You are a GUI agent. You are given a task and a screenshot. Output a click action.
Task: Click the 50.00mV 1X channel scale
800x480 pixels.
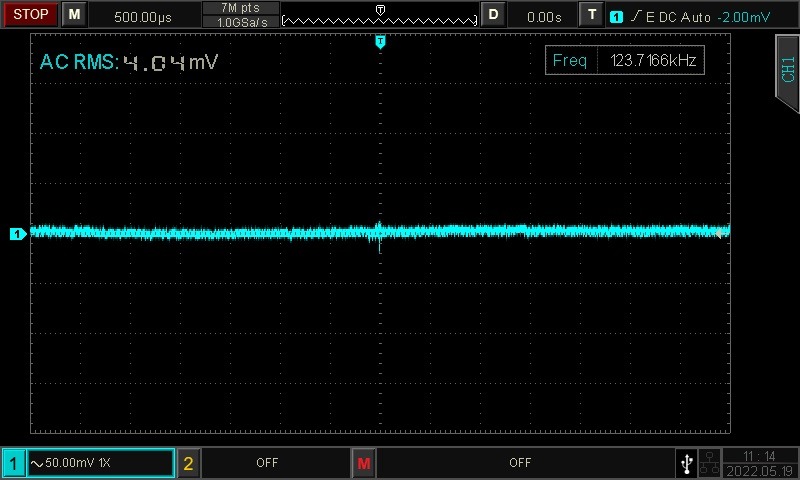78,463
